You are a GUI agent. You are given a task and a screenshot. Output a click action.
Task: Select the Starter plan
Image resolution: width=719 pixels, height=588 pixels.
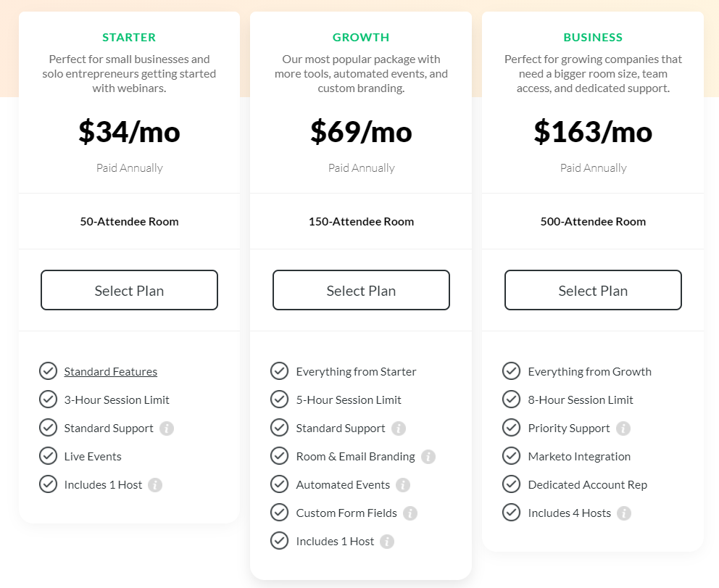[129, 290]
